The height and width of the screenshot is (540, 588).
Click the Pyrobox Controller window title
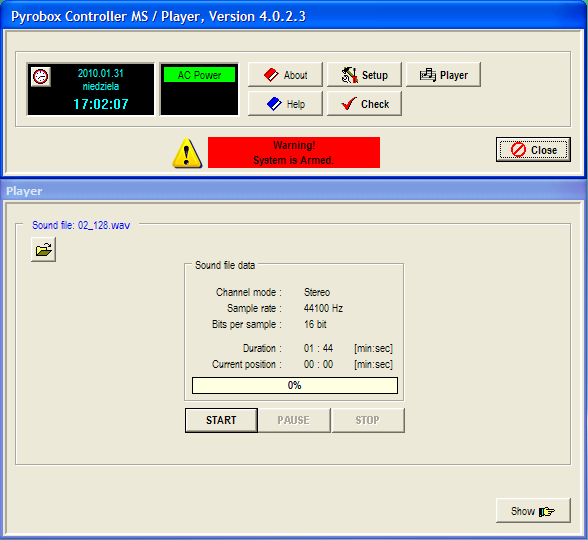tap(158, 16)
